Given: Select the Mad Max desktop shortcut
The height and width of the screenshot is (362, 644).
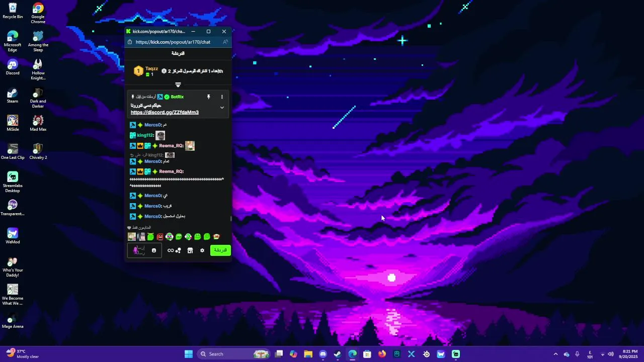Looking at the screenshot, I should click(x=38, y=124).
